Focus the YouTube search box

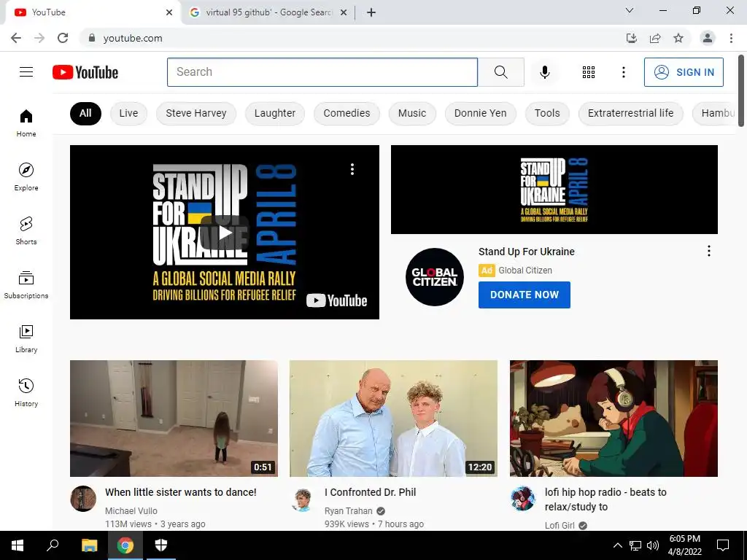(322, 72)
